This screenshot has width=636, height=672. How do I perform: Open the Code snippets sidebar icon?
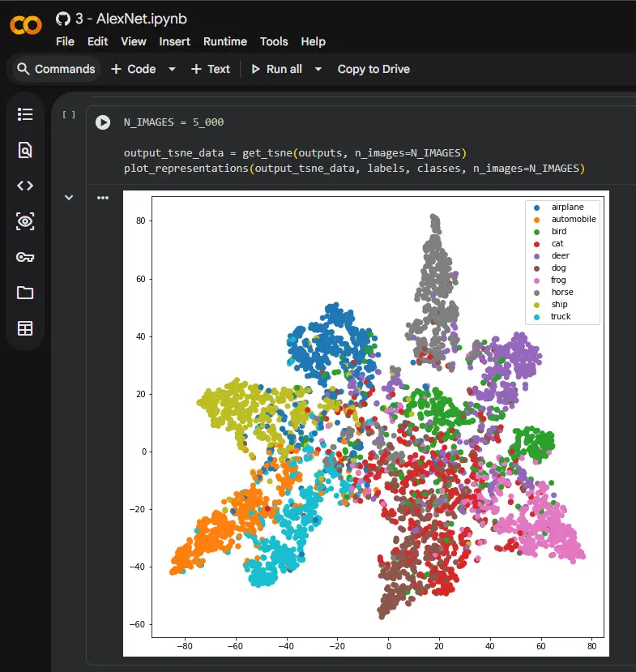(x=25, y=186)
